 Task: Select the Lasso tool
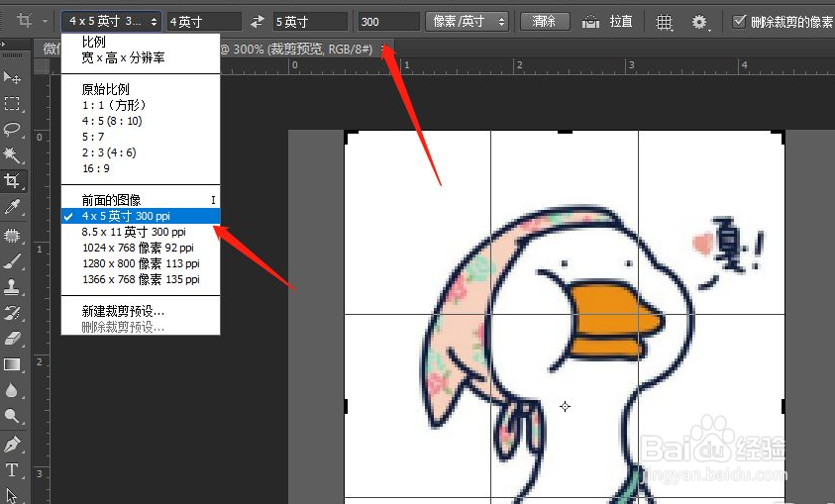tap(12, 129)
